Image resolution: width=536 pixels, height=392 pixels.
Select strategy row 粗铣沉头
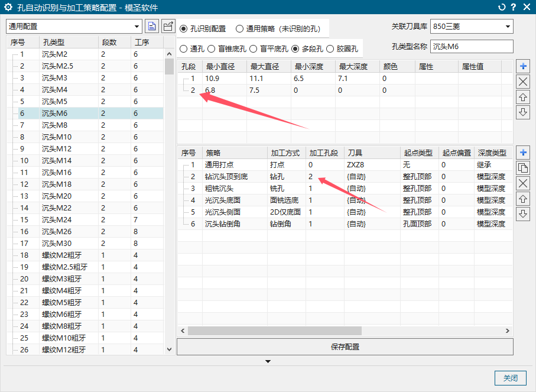pos(345,189)
